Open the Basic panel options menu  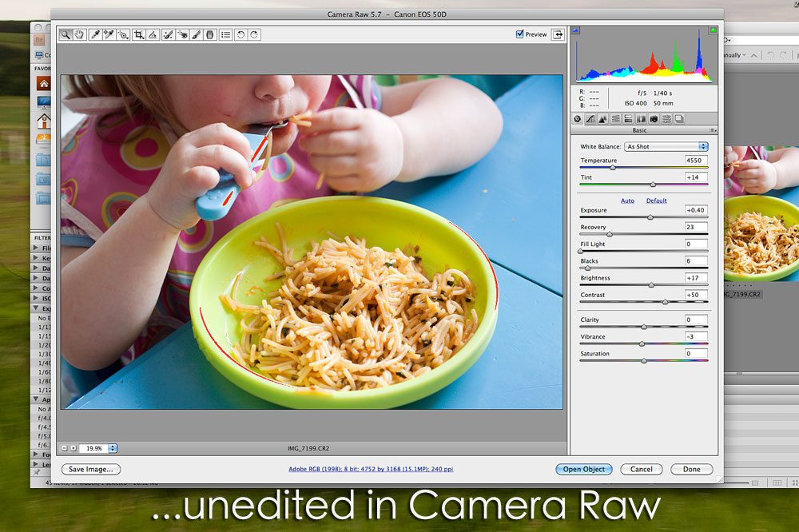(712, 130)
